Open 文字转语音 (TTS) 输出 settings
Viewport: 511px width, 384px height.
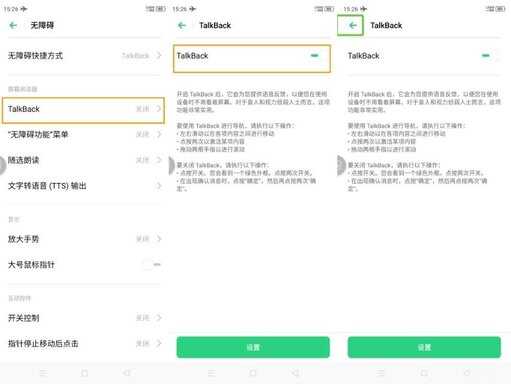tap(85, 186)
